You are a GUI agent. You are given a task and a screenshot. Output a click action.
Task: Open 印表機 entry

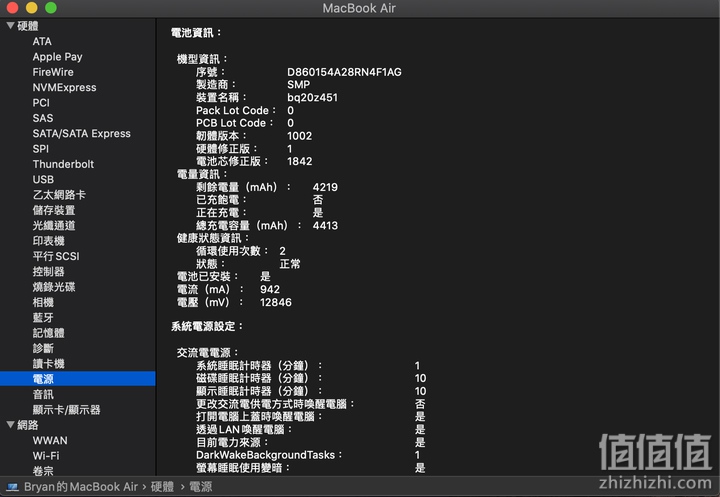click(x=48, y=241)
